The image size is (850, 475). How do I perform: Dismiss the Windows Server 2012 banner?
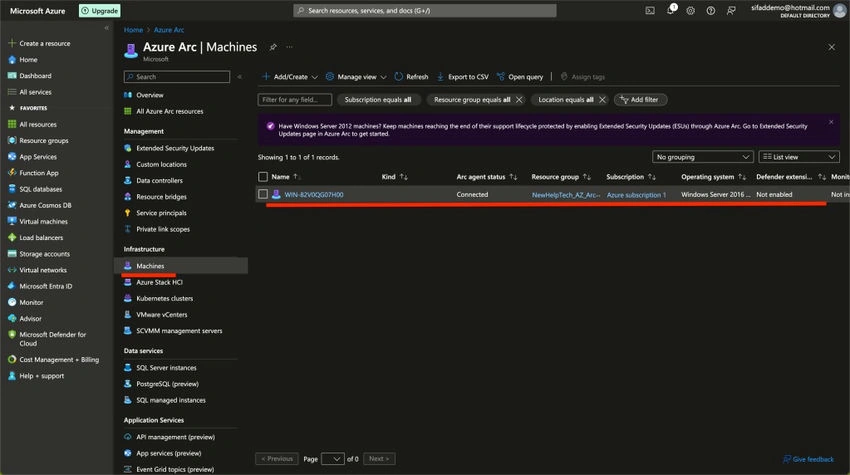click(x=831, y=122)
